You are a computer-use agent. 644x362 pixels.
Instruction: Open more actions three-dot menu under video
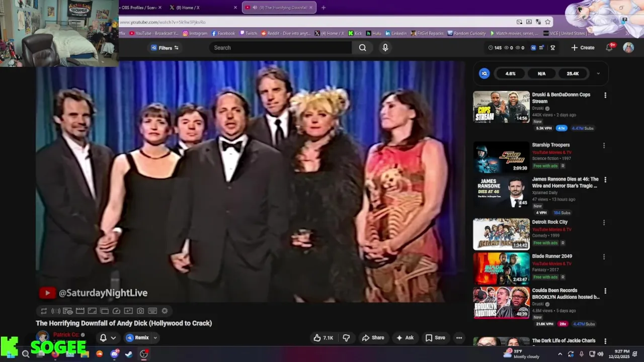click(x=459, y=338)
